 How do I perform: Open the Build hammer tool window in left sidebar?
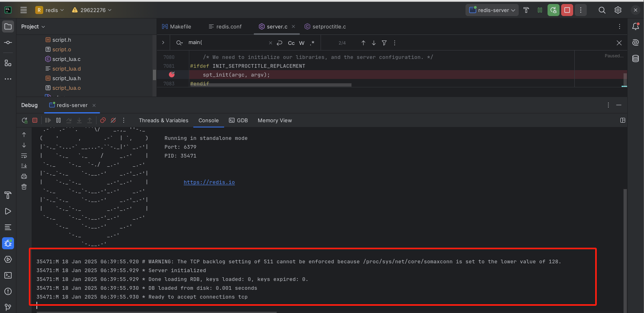(8, 195)
